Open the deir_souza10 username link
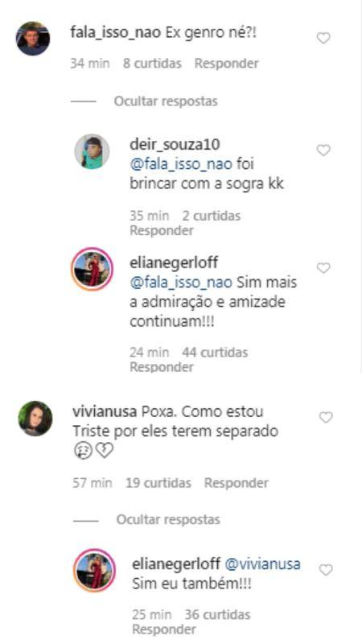362x644 pixels. (175, 145)
